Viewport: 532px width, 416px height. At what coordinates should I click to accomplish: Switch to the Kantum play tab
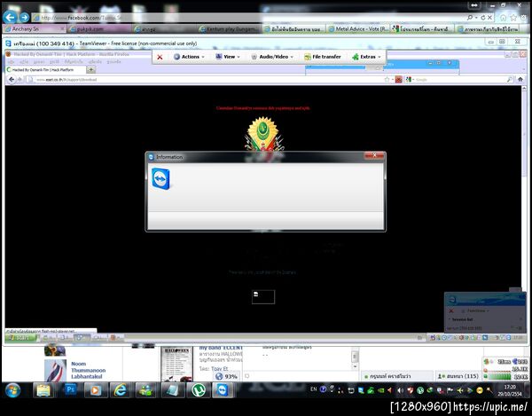click(229, 29)
